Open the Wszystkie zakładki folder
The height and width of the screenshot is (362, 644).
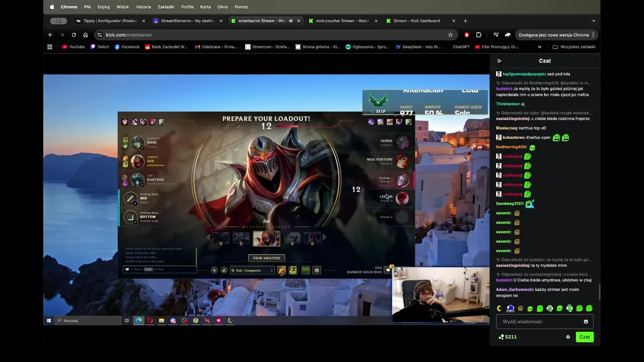(574, 47)
